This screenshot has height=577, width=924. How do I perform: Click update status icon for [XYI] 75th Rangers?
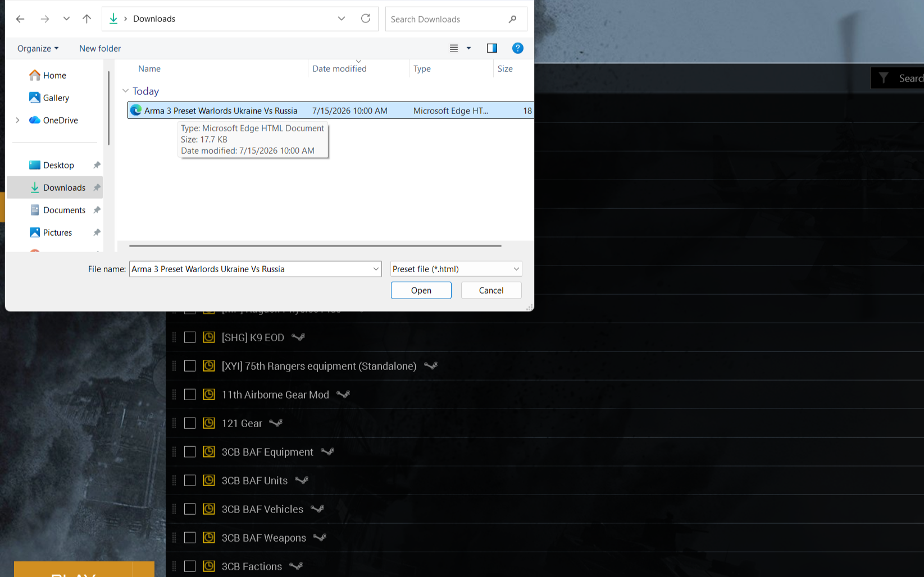click(x=209, y=366)
